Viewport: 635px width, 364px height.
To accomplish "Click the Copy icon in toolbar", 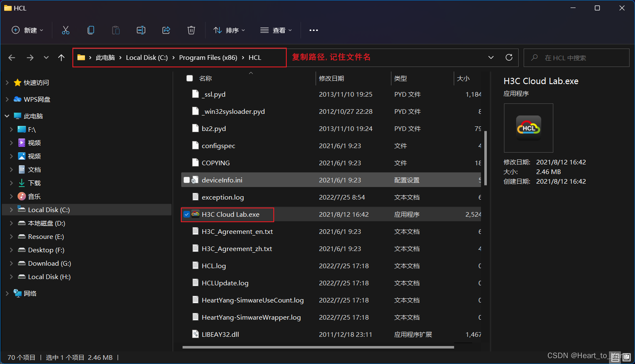I will pos(91,30).
